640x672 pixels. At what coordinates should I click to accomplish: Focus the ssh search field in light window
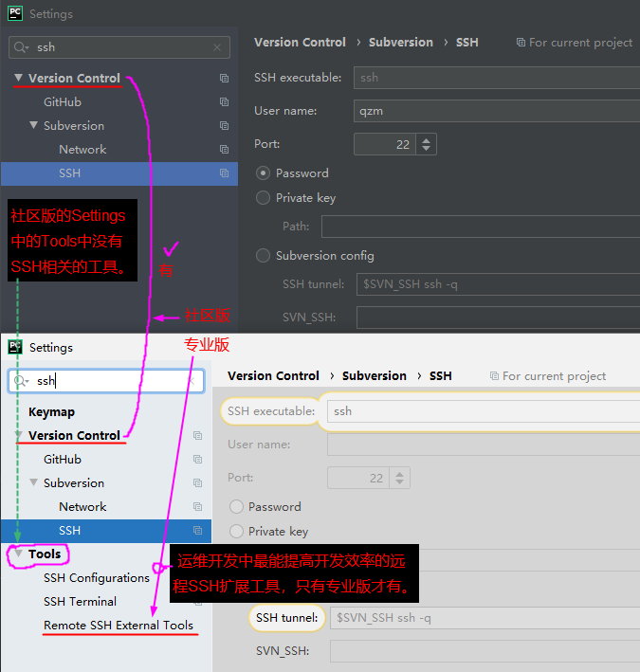tap(106, 381)
